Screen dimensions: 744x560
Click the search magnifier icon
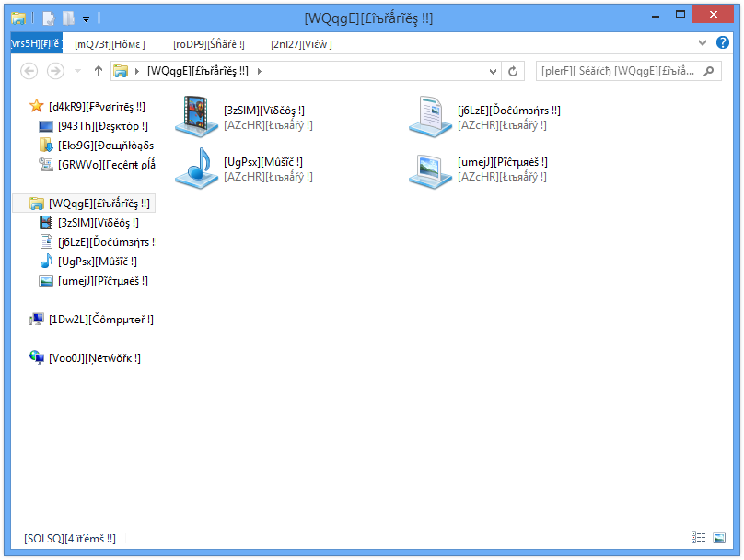click(x=709, y=71)
